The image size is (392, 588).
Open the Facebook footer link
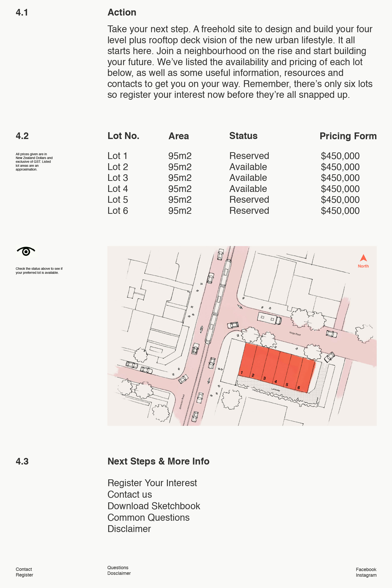366,569
